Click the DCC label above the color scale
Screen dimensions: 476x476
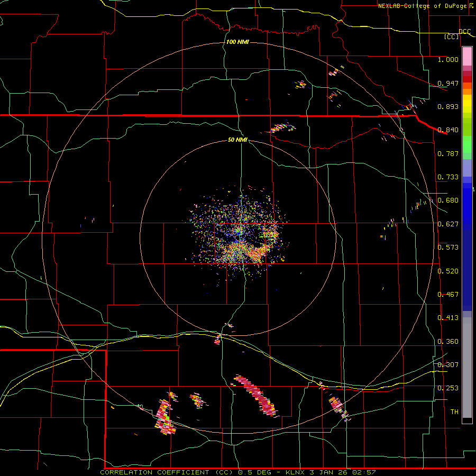click(465, 31)
